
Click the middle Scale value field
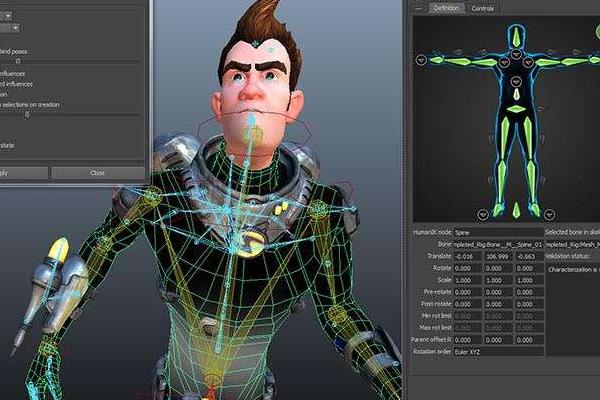coord(499,280)
